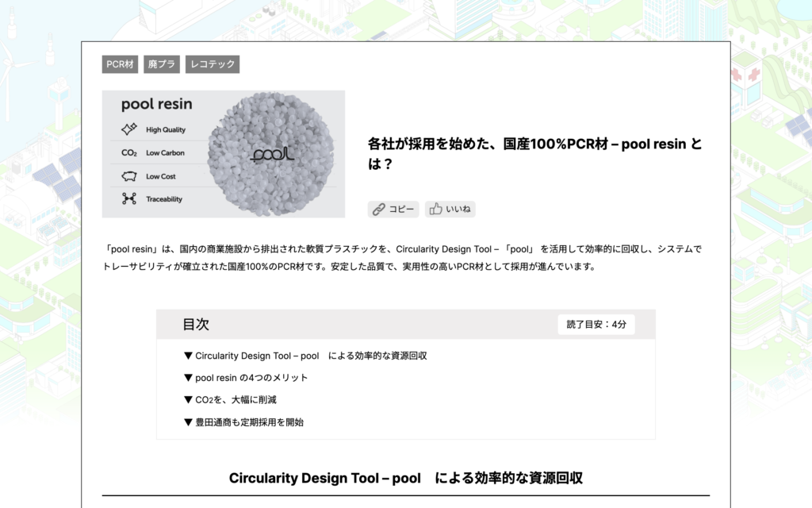Click the thumbs-up icon next to いいね
The image size is (812, 508).
pos(435,209)
